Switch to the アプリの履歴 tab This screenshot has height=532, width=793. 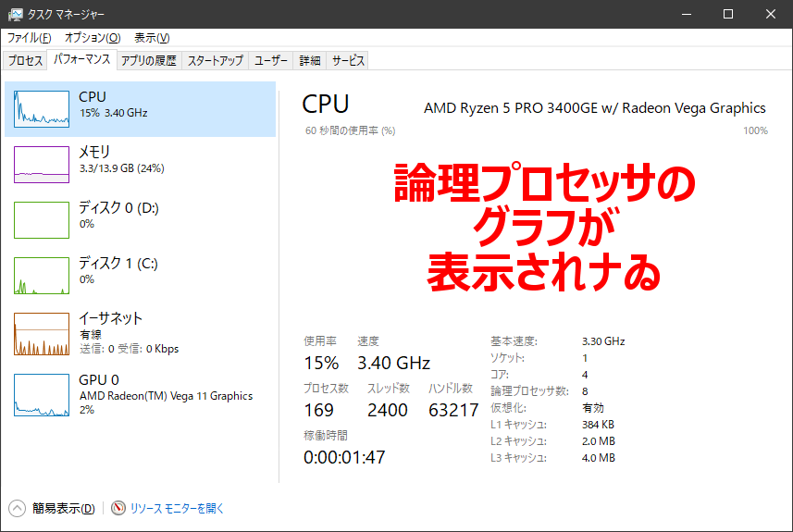[x=149, y=61]
